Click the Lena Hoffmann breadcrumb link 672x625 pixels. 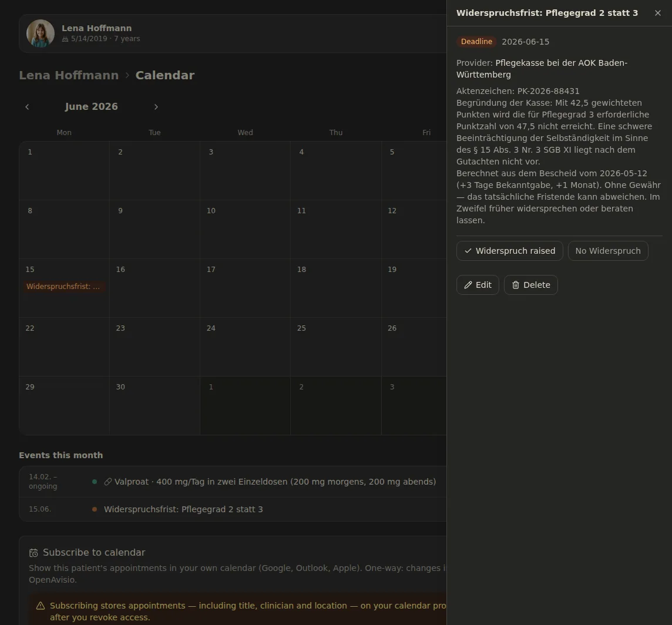coord(69,75)
